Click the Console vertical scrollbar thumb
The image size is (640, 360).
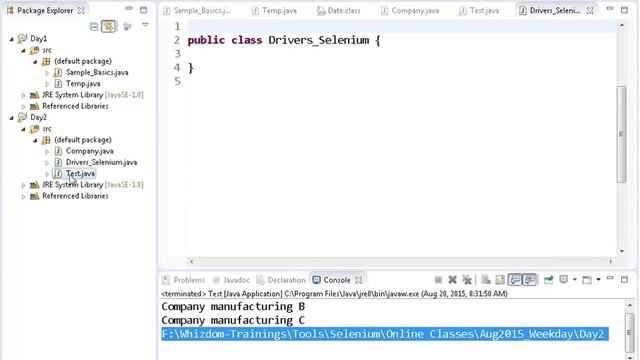point(630,333)
